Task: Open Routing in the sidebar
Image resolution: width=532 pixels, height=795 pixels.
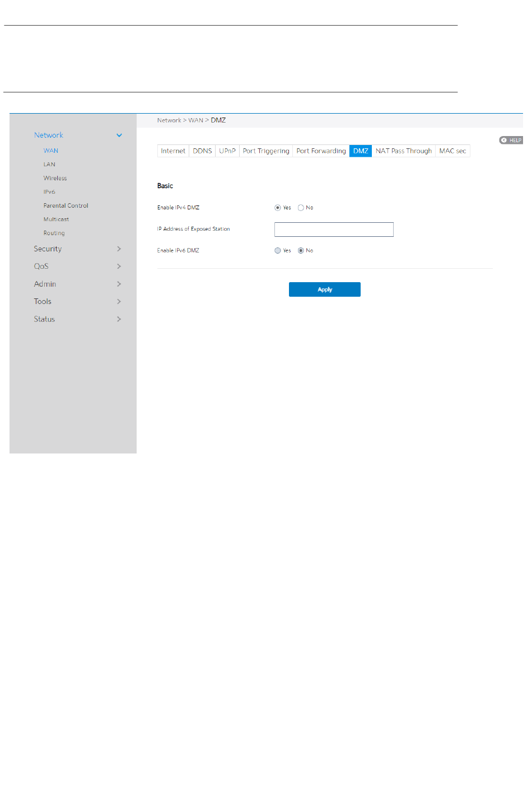Action: 54,233
